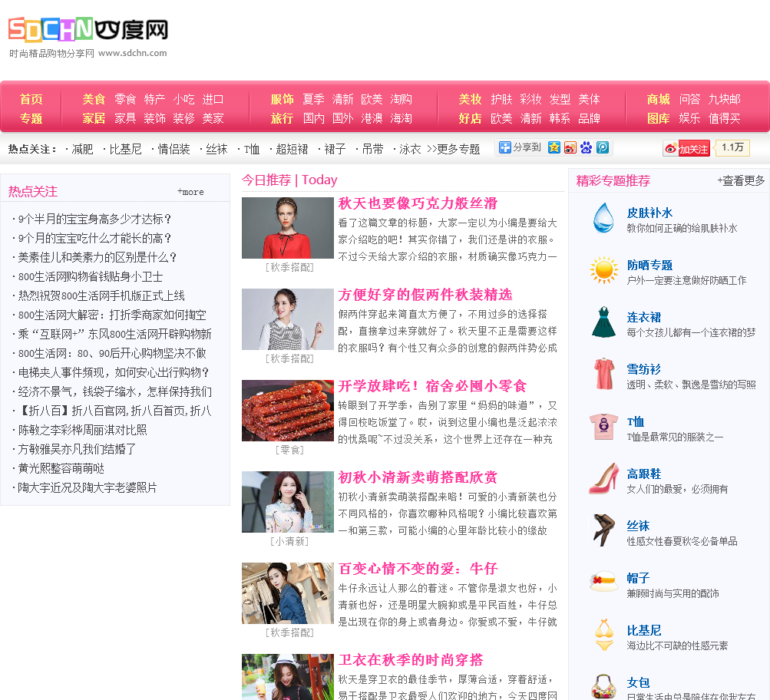Open 陈敏之李彩桦周丽淇对比照
Screen dimensions: 770x700
coord(82,430)
